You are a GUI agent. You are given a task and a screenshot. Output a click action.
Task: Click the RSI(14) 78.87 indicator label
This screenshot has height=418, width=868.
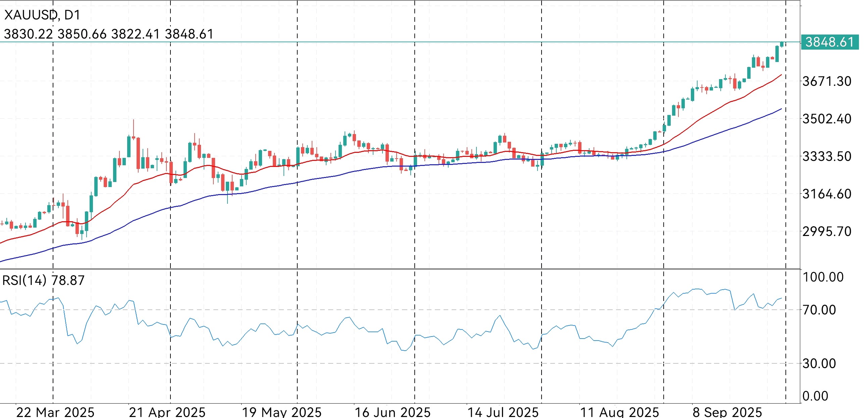pyautogui.click(x=43, y=280)
